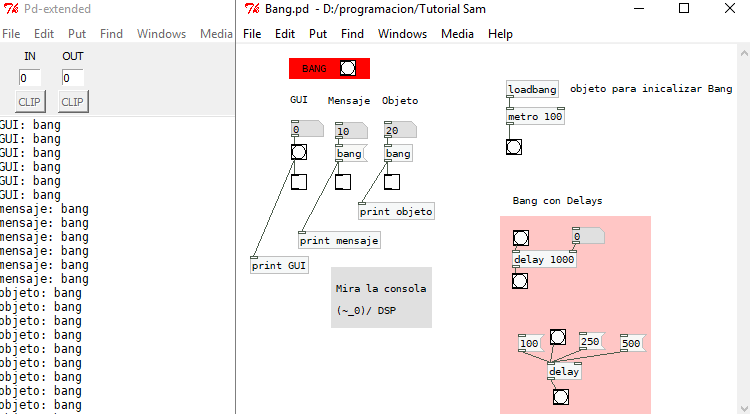The image size is (750, 414).
Task: Click the GUI column label comment
Action: [299, 100]
